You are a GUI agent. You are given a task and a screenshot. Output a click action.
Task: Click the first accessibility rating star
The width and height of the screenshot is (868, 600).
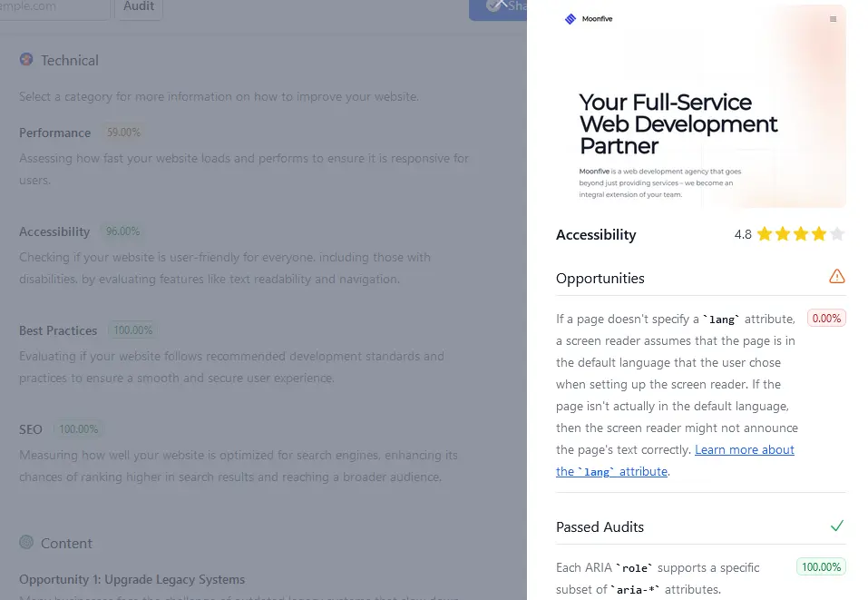[765, 234]
